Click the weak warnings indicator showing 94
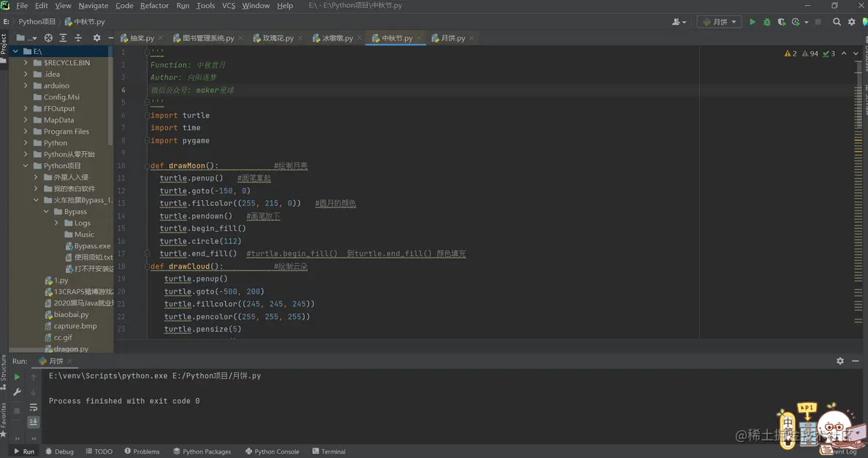 point(810,53)
